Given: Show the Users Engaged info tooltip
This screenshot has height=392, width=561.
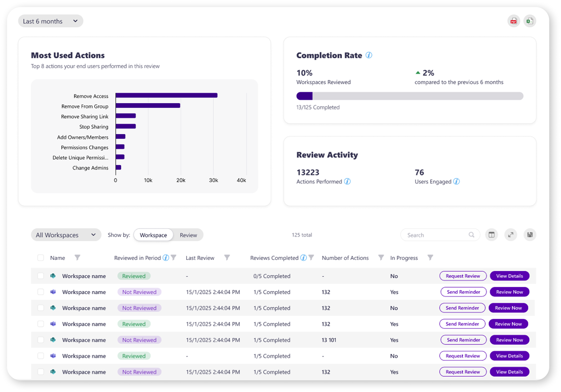Looking at the screenshot, I should 456,181.
